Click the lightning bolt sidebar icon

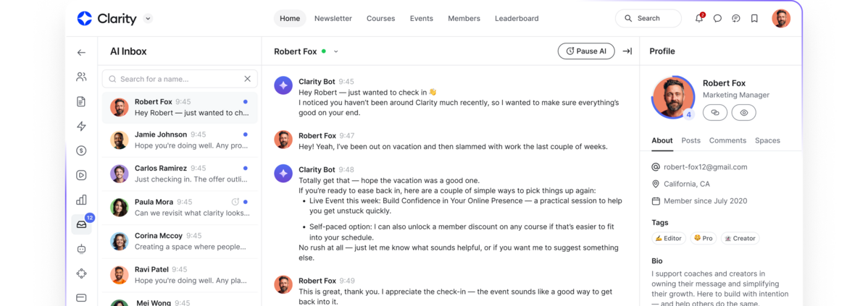pos(81,126)
